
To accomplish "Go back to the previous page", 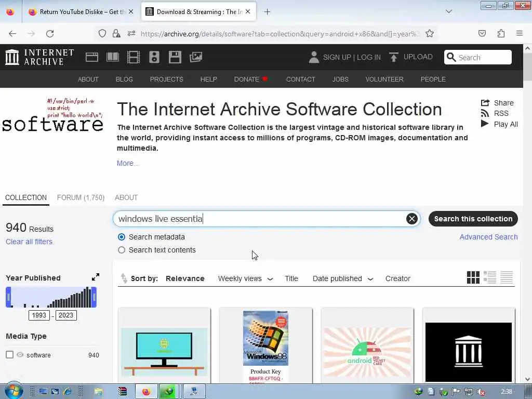I will pyautogui.click(x=12, y=34).
